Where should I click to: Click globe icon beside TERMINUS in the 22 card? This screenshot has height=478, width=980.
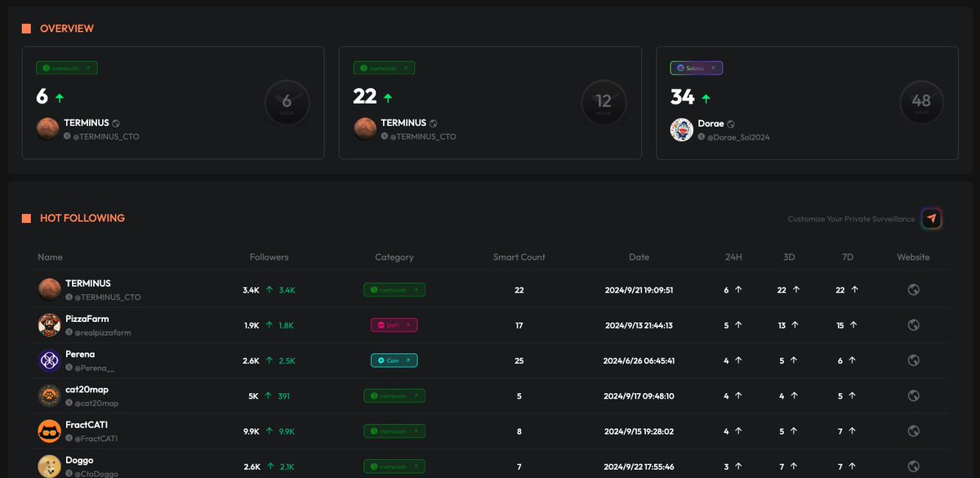click(x=433, y=123)
